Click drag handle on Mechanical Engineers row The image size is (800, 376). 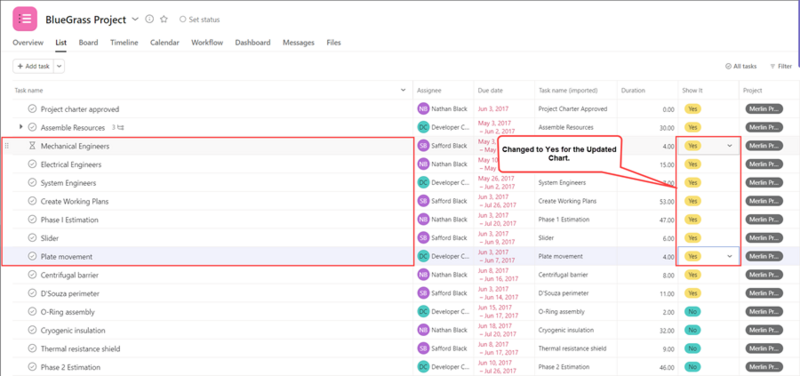pos(7,146)
